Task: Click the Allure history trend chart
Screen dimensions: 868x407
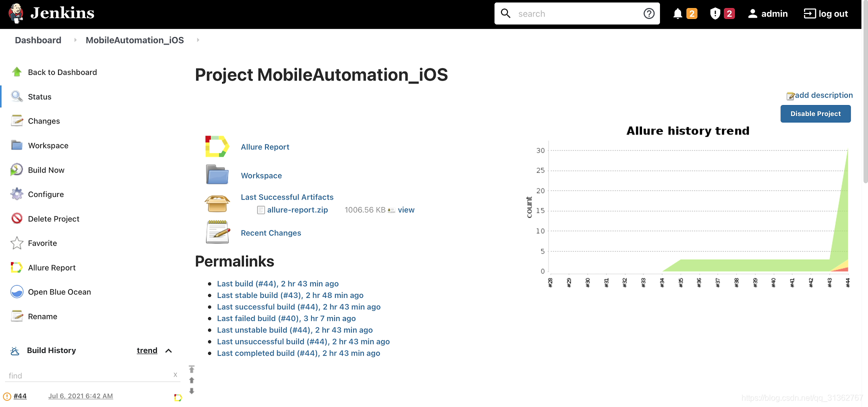Action: point(688,207)
